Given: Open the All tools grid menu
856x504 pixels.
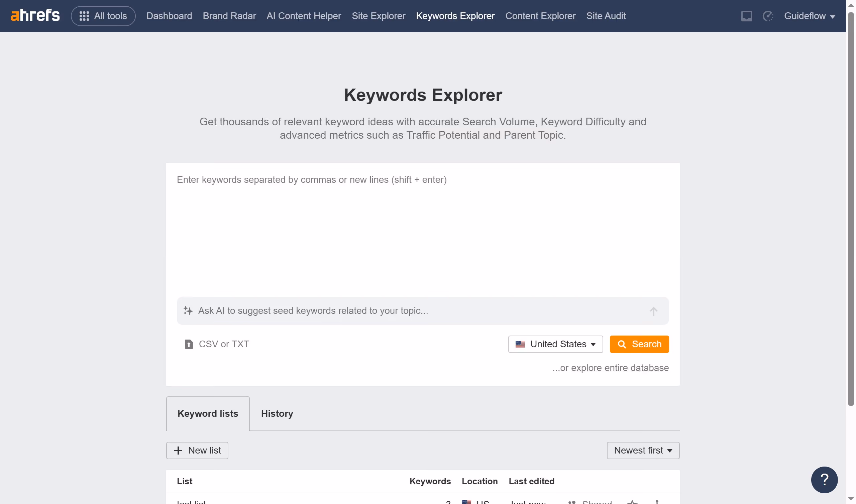Looking at the screenshot, I should pos(103,16).
